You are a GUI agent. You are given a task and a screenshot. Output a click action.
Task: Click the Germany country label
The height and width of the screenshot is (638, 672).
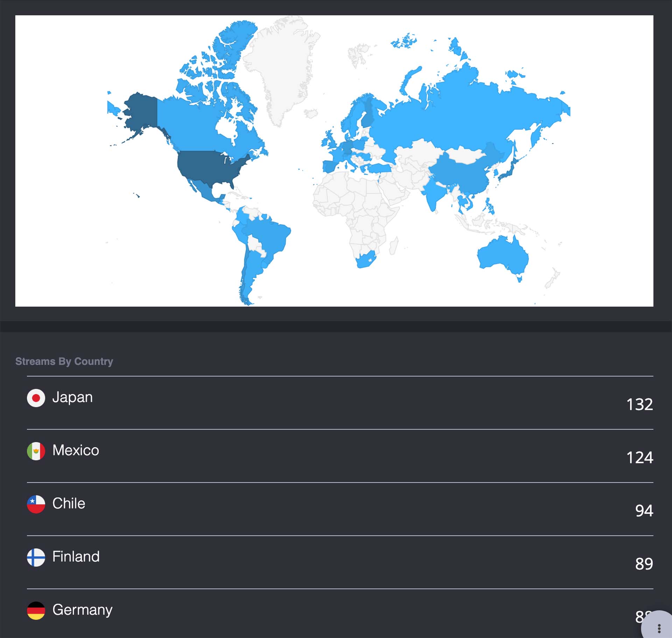click(82, 610)
